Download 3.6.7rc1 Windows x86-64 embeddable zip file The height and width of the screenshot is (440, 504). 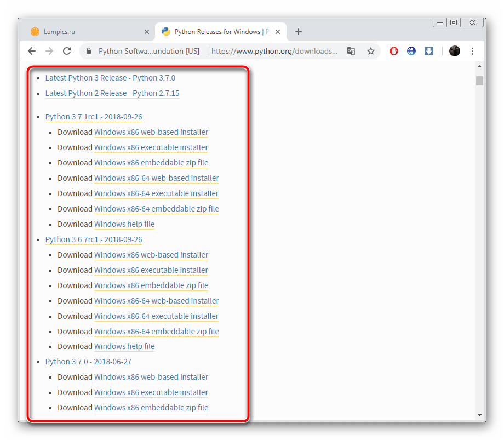click(x=157, y=332)
